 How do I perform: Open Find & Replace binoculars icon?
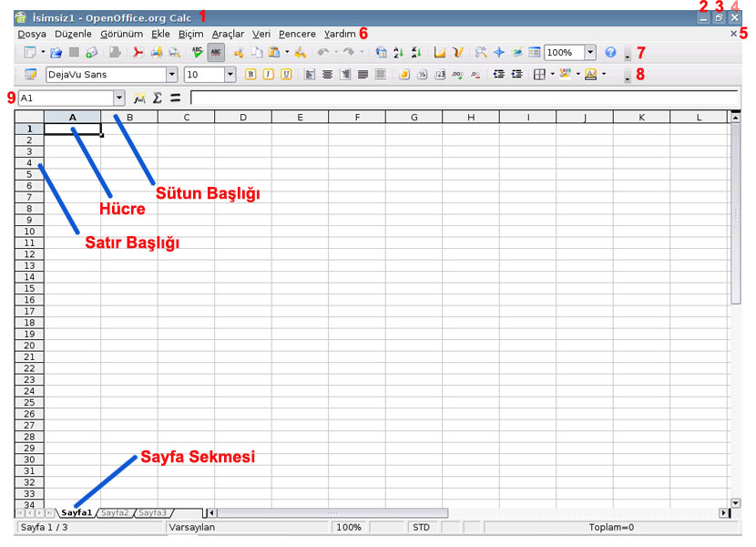coord(481,52)
